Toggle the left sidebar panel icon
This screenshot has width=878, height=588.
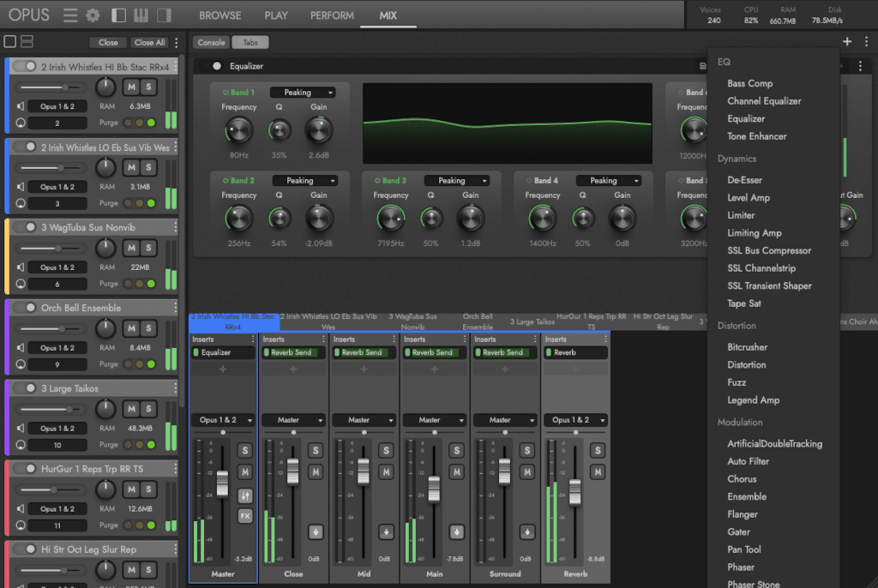[x=118, y=15]
